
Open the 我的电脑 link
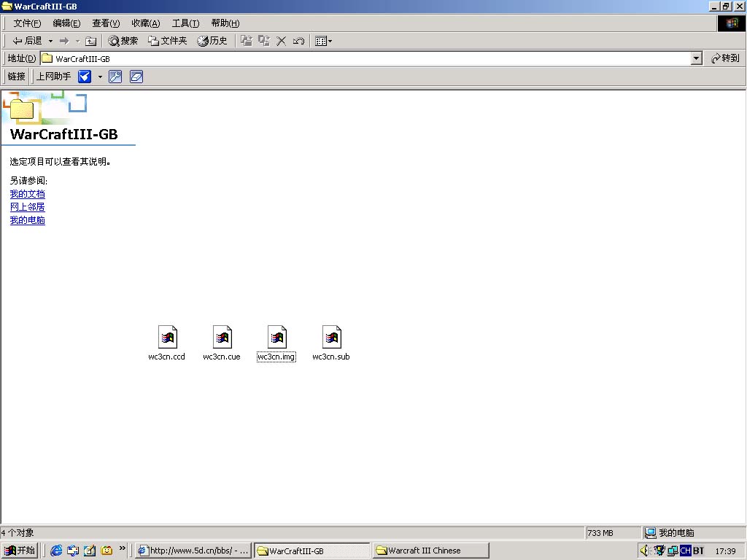[x=28, y=220]
